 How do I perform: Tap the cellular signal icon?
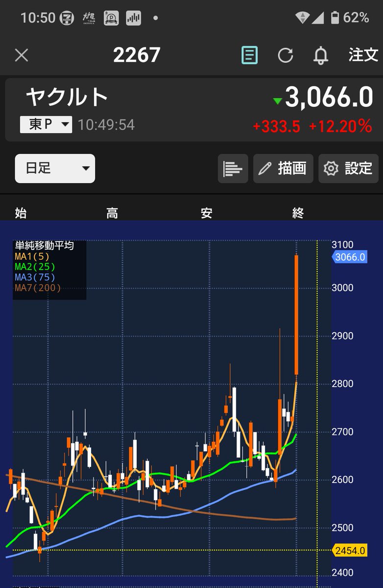pyautogui.click(x=318, y=19)
